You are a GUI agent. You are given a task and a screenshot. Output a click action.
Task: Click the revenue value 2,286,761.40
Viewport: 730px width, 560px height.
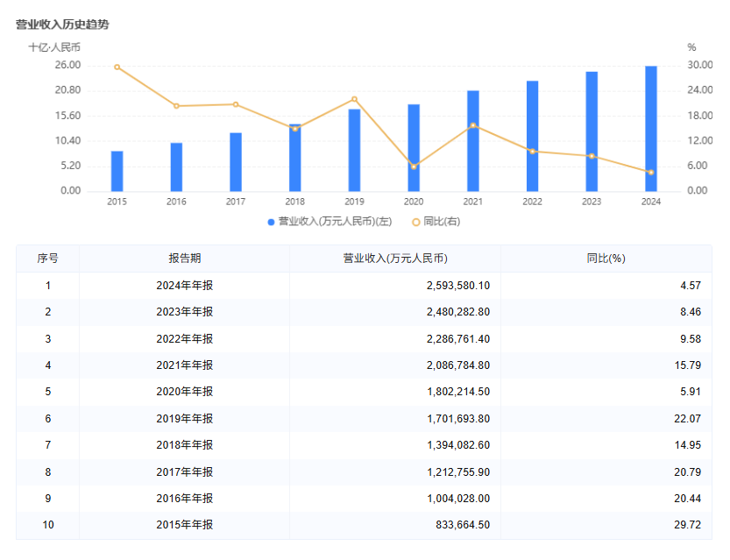pyautogui.click(x=458, y=339)
